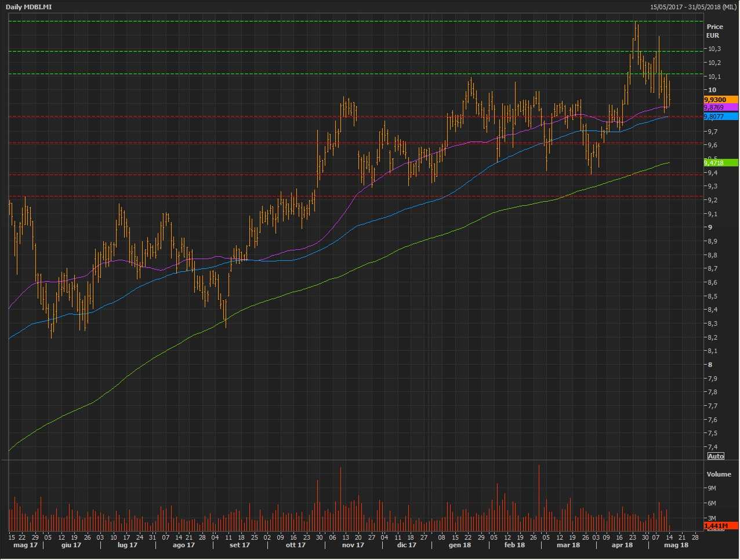The width and height of the screenshot is (740, 560).
Task: Select the mag 18 month on time axis
Action: [676, 545]
